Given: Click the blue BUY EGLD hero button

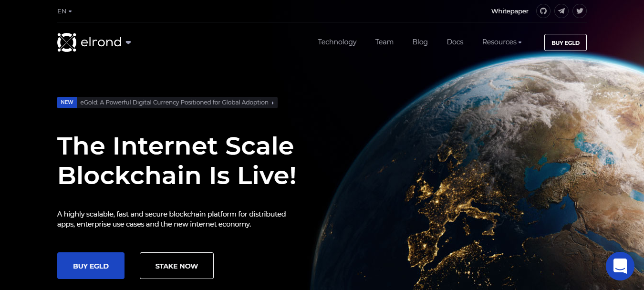Looking at the screenshot, I should 91,266.
